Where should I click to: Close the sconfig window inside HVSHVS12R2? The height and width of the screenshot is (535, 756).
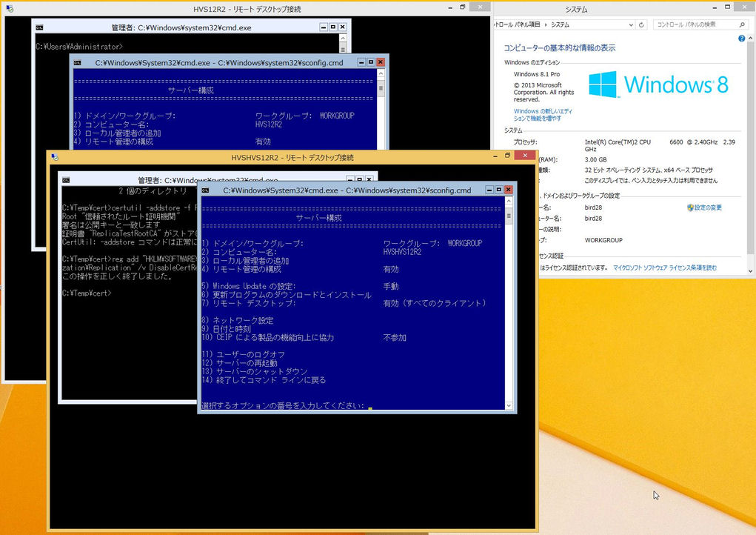click(x=508, y=190)
